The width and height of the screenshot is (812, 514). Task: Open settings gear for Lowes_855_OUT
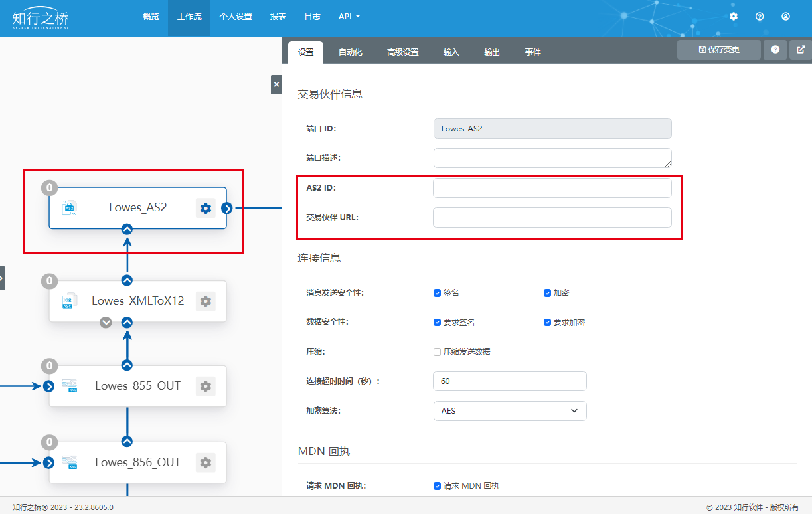pos(206,386)
